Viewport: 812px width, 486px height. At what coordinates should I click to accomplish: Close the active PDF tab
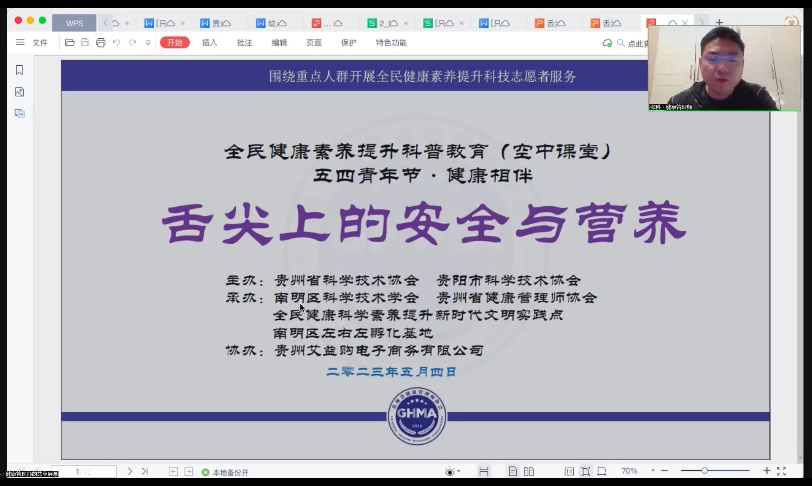tap(685, 23)
